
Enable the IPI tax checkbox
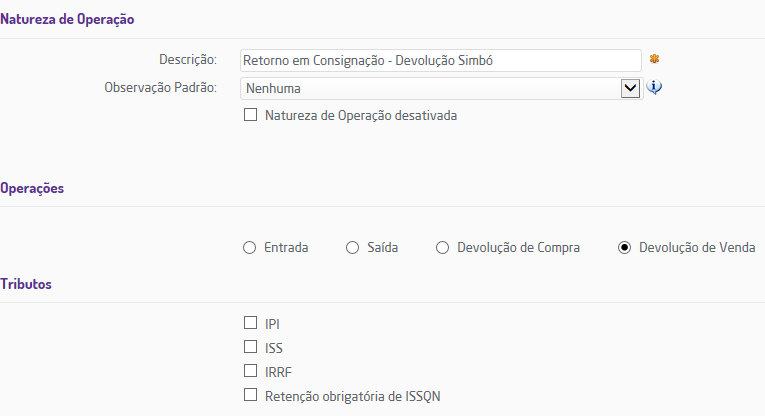pyautogui.click(x=250, y=323)
